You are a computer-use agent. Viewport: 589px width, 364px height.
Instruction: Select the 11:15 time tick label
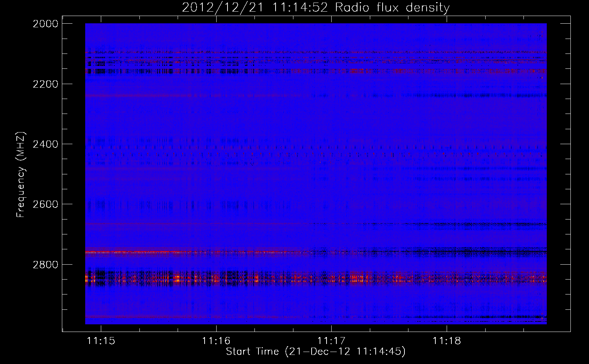click(101, 341)
